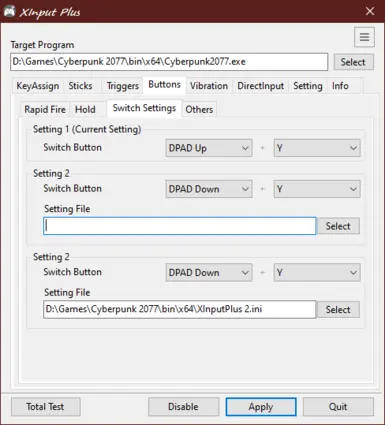Open the Hold sub-tab
385x425 pixels.
point(85,109)
